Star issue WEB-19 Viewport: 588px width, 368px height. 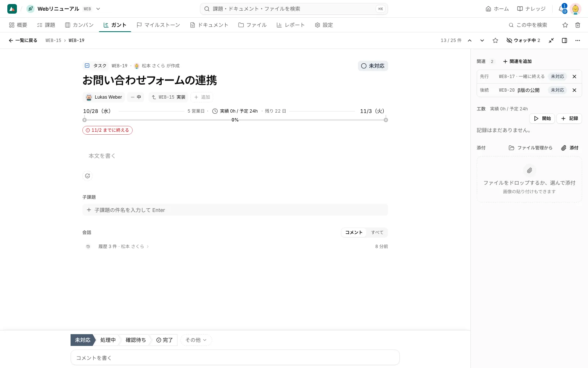point(495,40)
